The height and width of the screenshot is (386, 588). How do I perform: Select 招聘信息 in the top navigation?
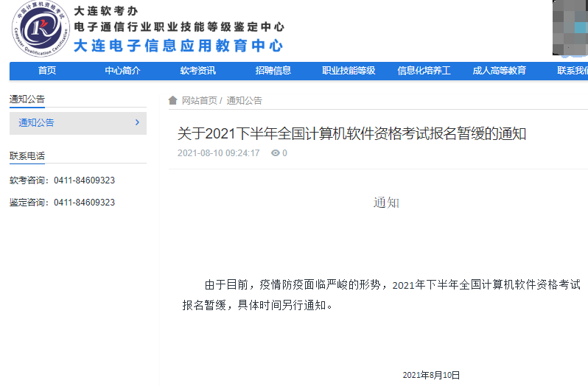(273, 71)
